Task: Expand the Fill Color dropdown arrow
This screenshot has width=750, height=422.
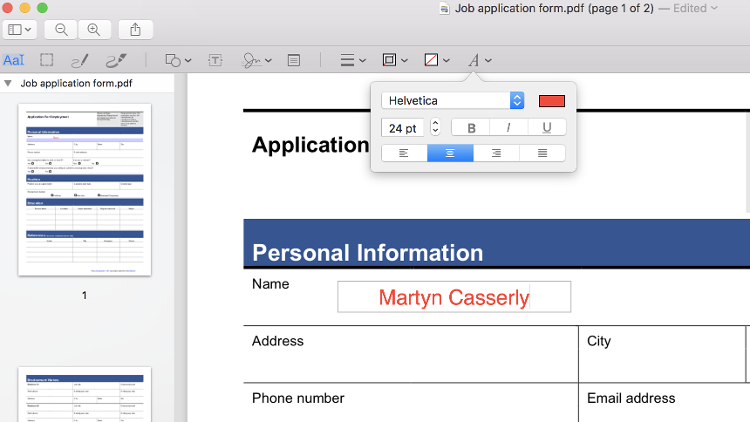Action: 446,61
